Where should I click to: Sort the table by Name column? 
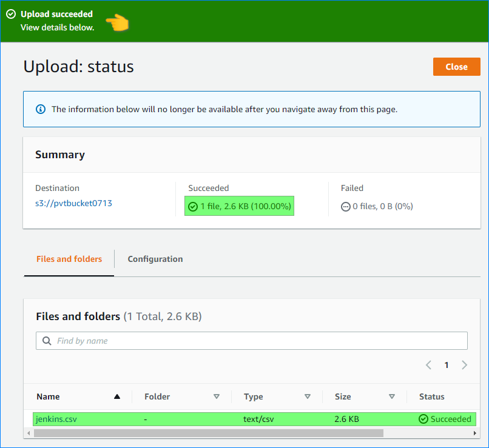(x=117, y=396)
